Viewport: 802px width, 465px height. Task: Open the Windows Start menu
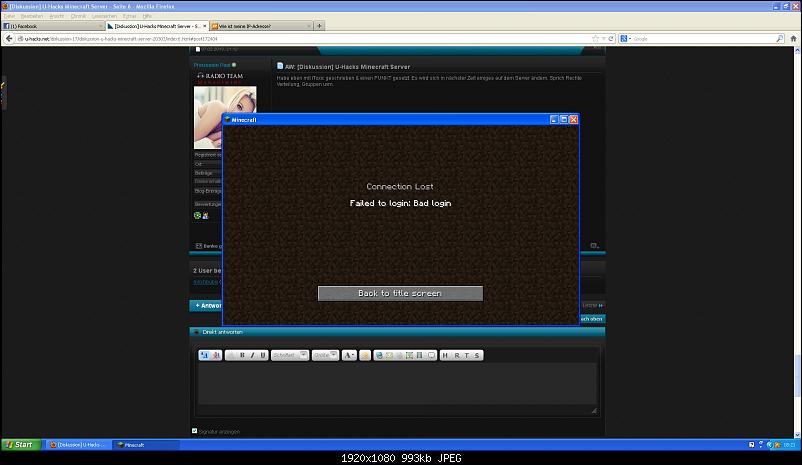tap(20, 445)
